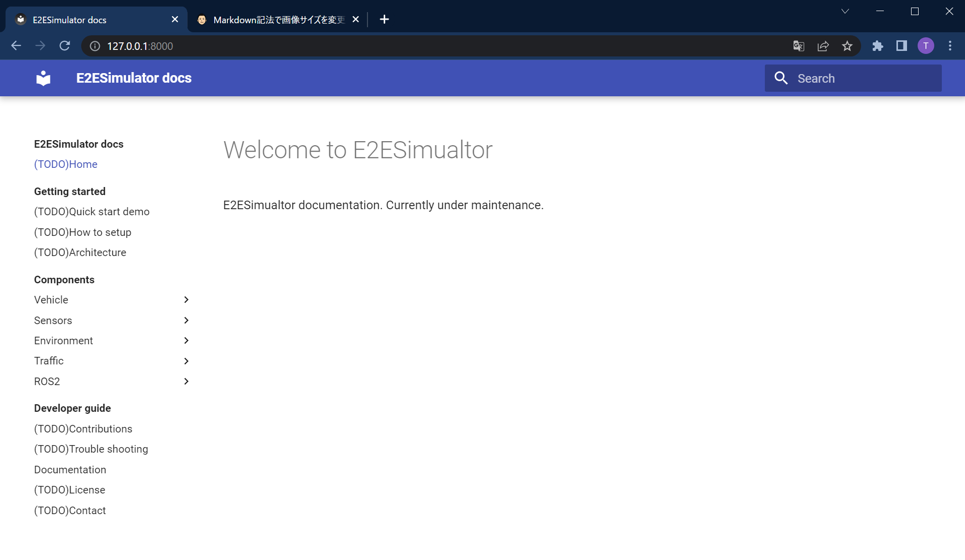Expand the Vehicle section
The height and width of the screenshot is (560, 965).
pyautogui.click(x=186, y=300)
